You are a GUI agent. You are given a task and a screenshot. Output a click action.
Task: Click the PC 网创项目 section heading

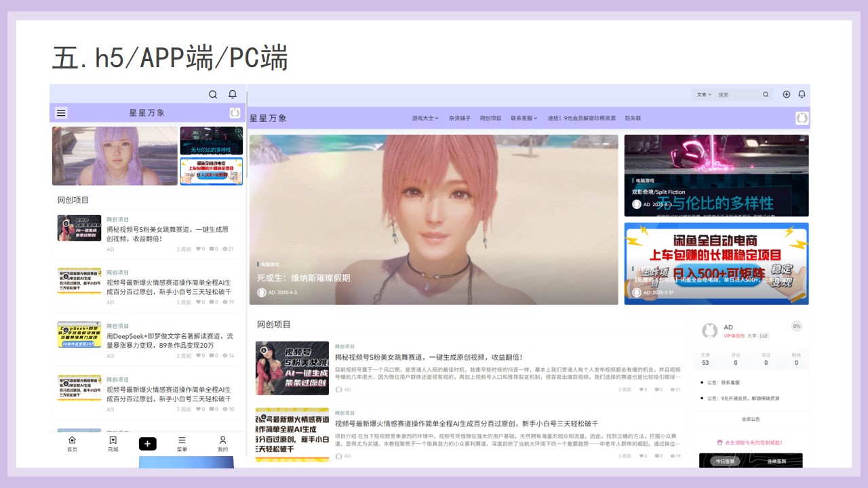(274, 325)
